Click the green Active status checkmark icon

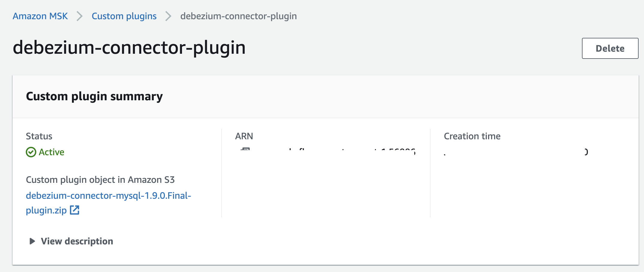pos(31,152)
